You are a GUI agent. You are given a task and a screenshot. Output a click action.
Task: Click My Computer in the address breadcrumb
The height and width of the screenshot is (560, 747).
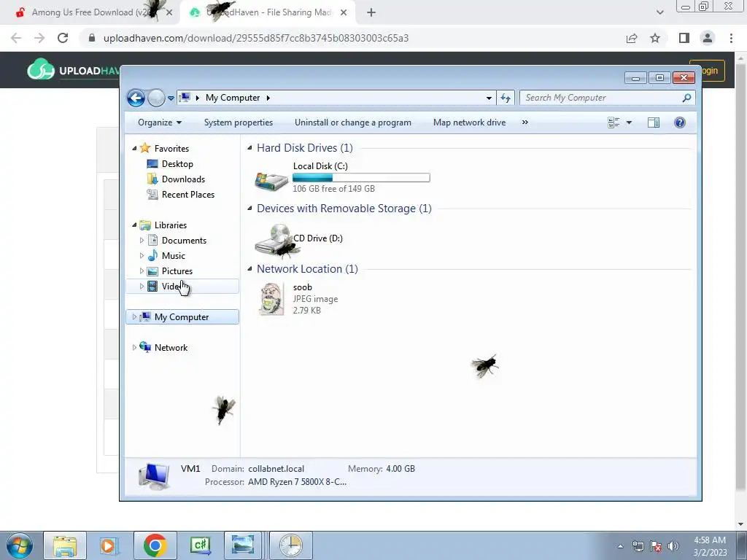(x=233, y=98)
